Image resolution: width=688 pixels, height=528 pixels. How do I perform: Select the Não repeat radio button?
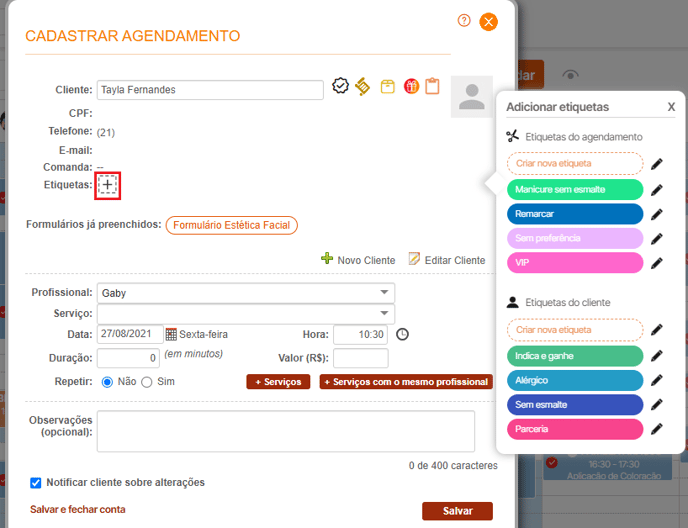pyautogui.click(x=107, y=382)
